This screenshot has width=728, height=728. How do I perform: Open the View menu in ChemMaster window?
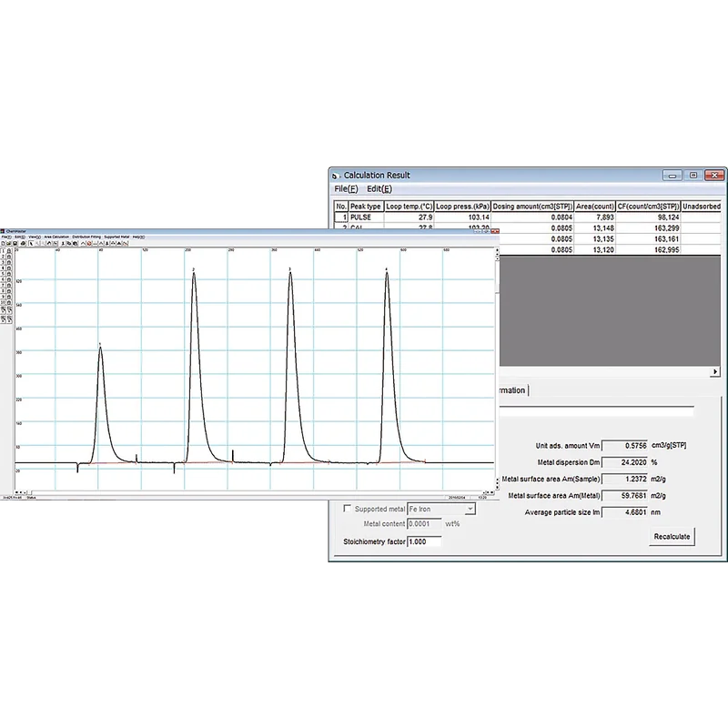pos(35,237)
